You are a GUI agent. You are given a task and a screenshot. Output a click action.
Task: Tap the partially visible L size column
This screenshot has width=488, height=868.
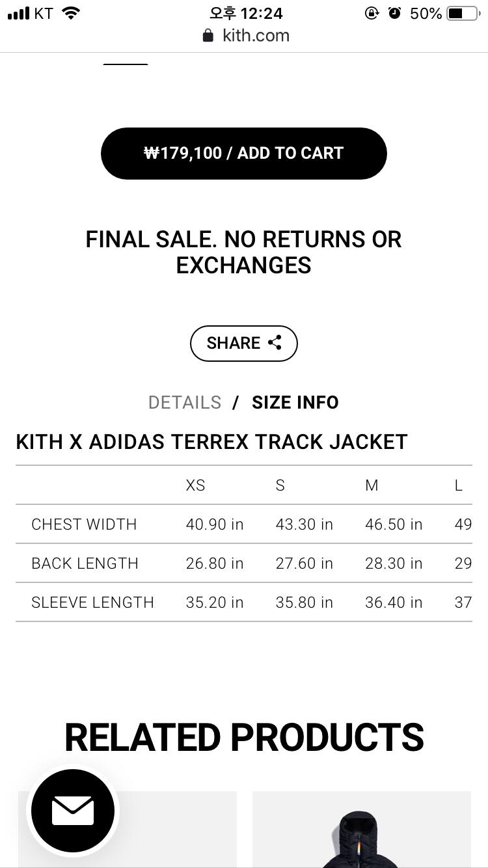click(x=459, y=485)
